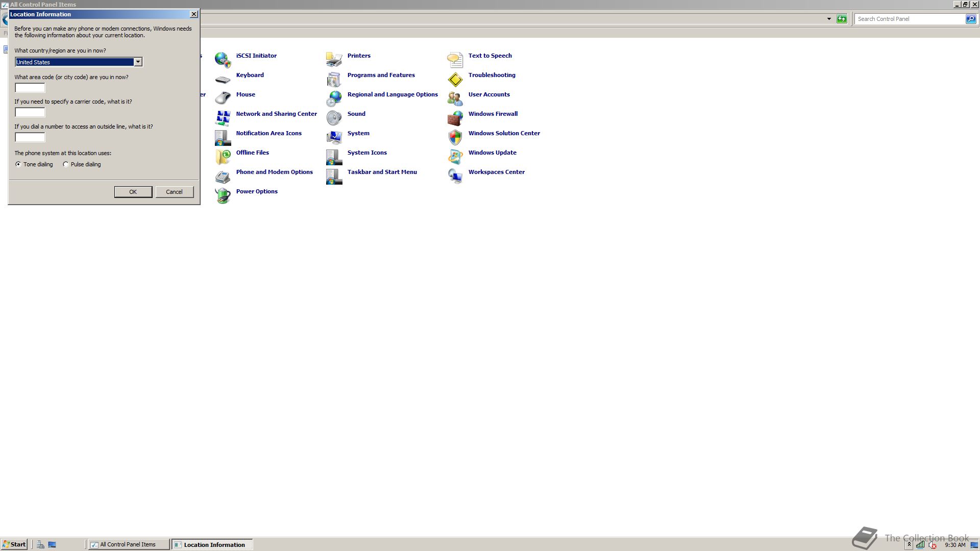Open Network and Sharing Center link
Image resolution: width=980 pixels, height=551 pixels.
277,114
